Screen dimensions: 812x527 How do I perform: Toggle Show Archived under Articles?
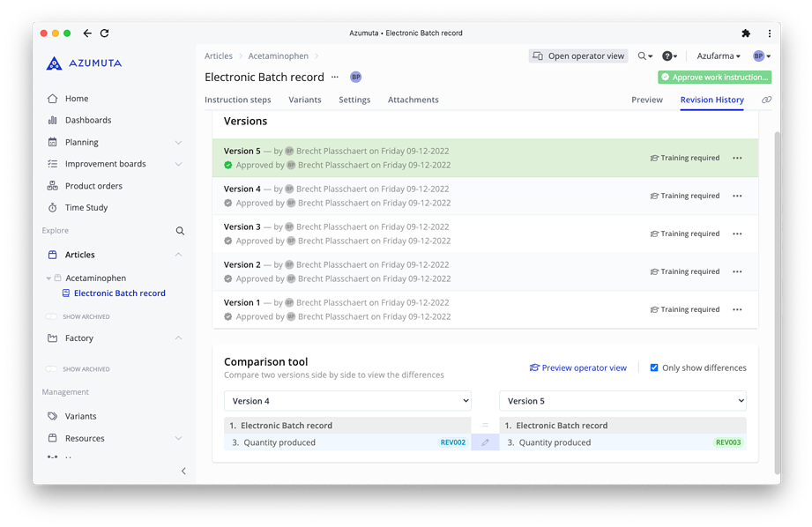click(x=51, y=316)
